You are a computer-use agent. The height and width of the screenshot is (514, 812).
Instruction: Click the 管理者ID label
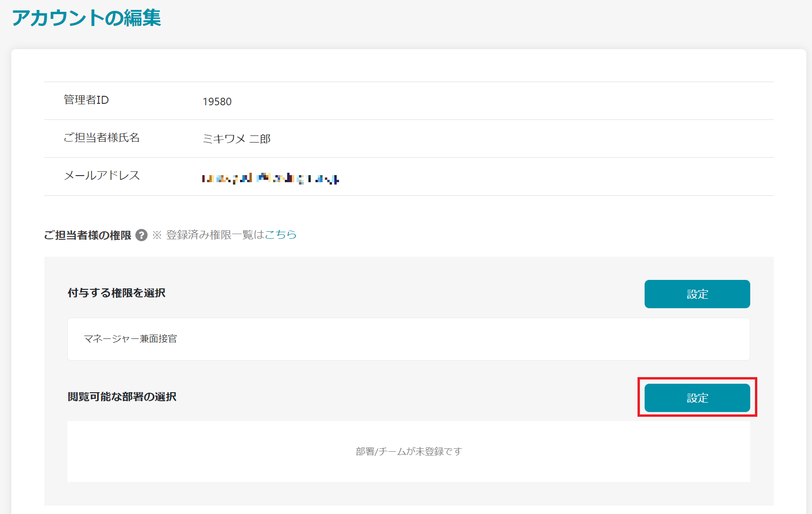click(86, 100)
